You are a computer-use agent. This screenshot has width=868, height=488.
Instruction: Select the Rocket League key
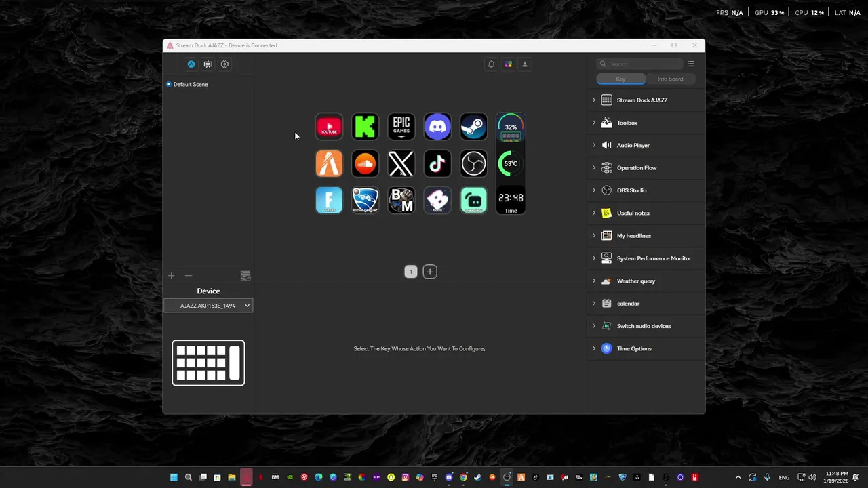coord(365,200)
